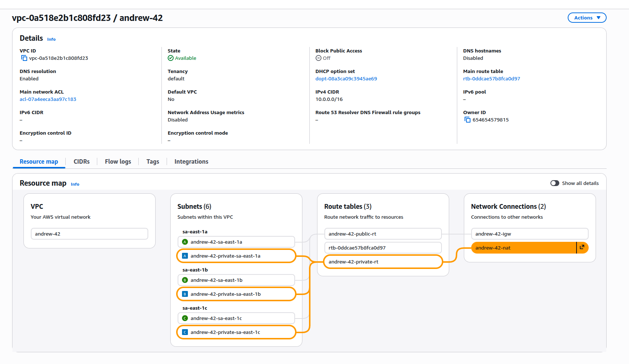Screen dimensions: 629x364
Task: Copy the Owner ID using copy icon
Action: [x=467, y=120]
